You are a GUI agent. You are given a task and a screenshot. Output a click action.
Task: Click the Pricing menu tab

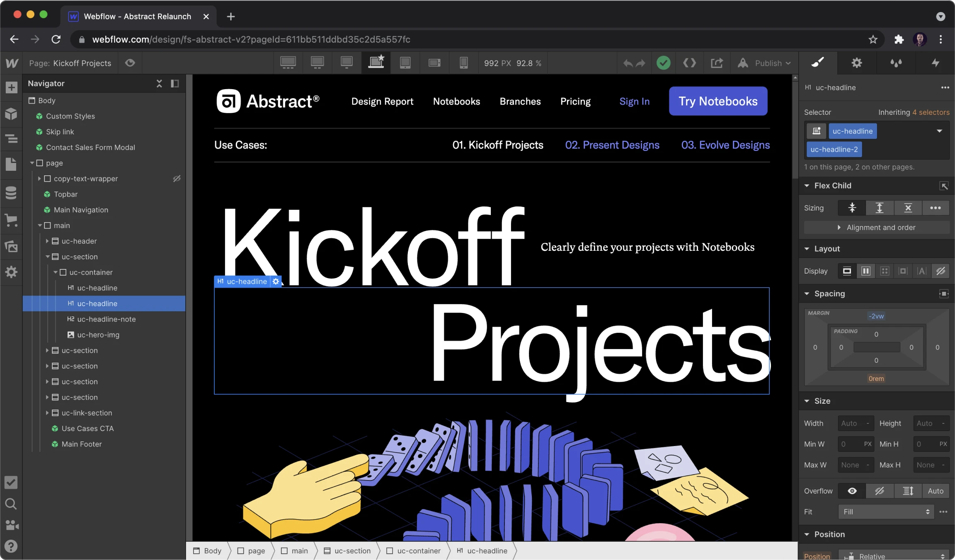coord(575,101)
